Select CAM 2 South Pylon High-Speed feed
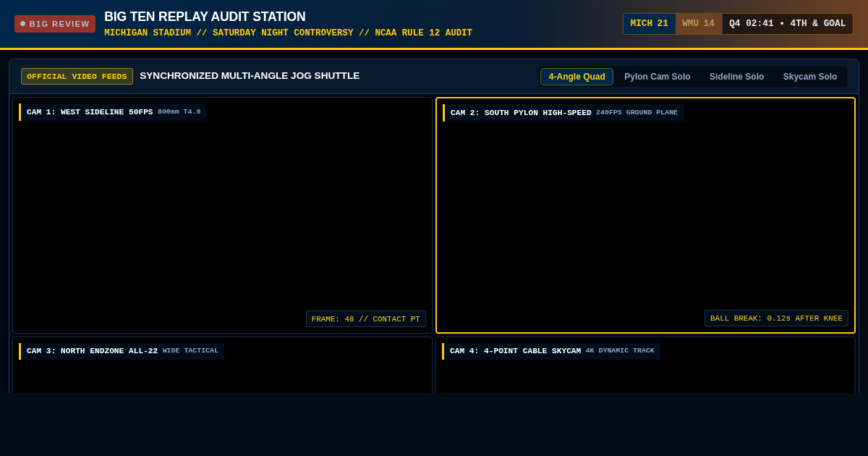This screenshot has height=456, width=868. (x=646, y=215)
